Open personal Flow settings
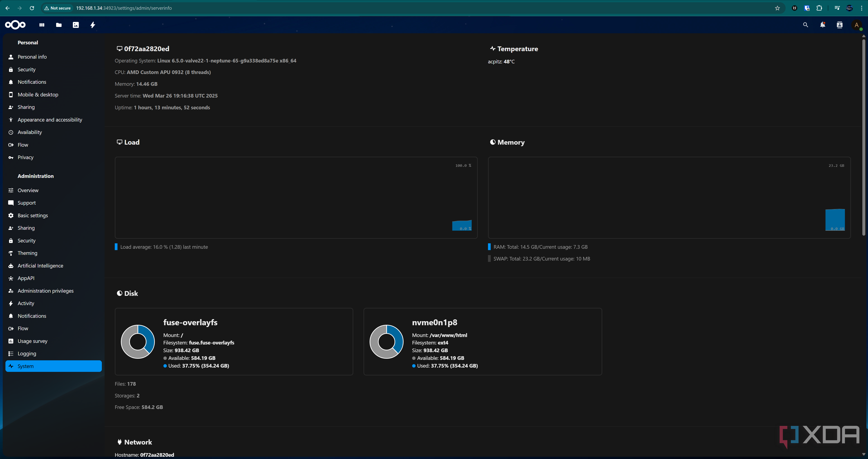 click(x=54, y=145)
